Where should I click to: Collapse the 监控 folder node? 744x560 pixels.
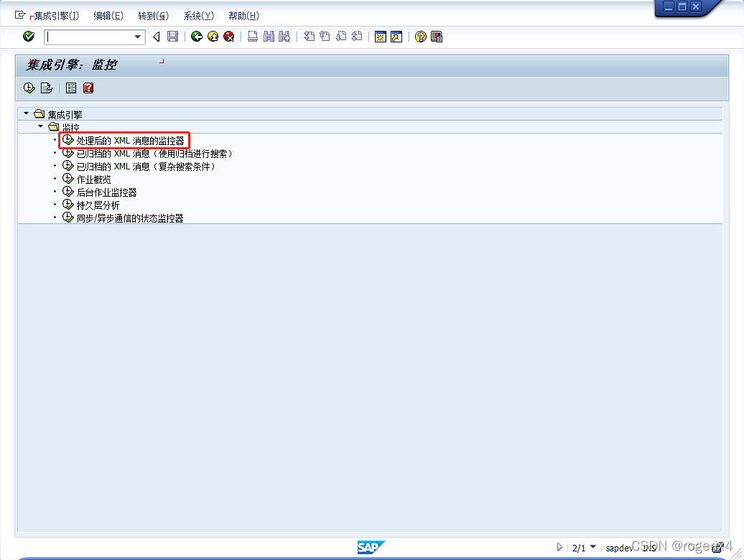41,126
